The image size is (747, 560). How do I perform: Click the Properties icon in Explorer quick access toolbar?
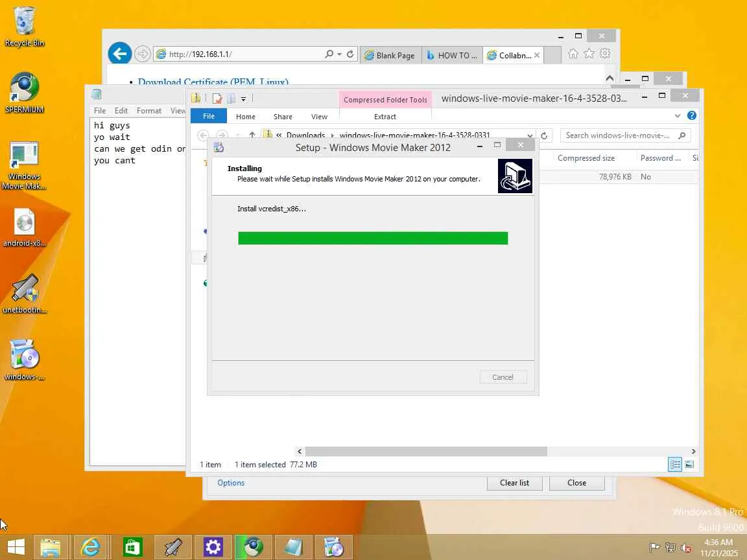[217, 99]
